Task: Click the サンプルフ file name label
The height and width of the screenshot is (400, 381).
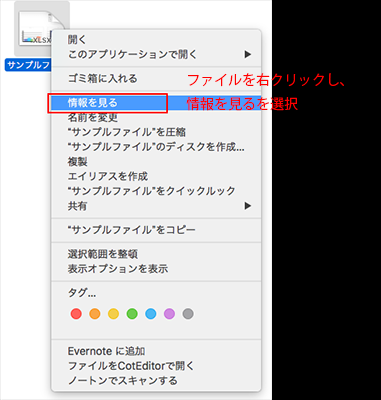Action: (x=28, y=65)
